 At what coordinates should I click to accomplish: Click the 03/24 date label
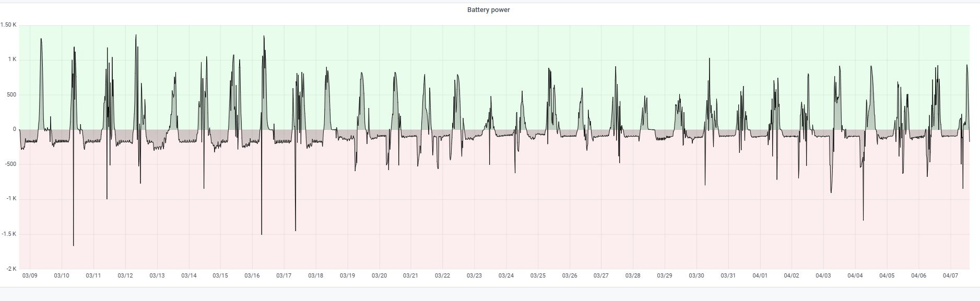506,275
